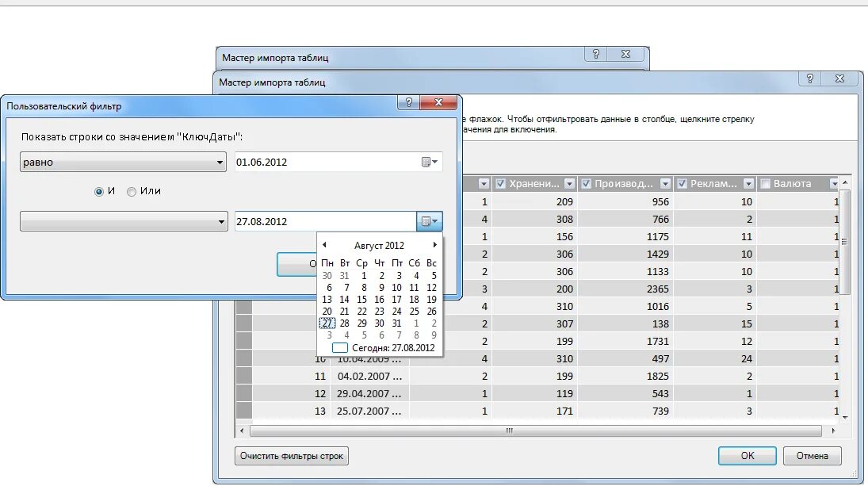Click cell value 24 in Реклам... column
Viewport: 868px width, 486px height.
715,358
